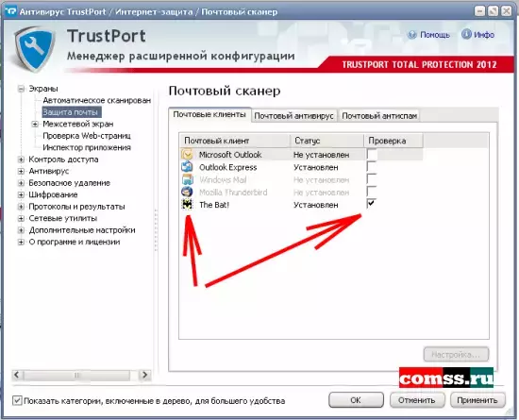Select the The Bat! row name
This screenshot has width=519, height=420.
214,205
